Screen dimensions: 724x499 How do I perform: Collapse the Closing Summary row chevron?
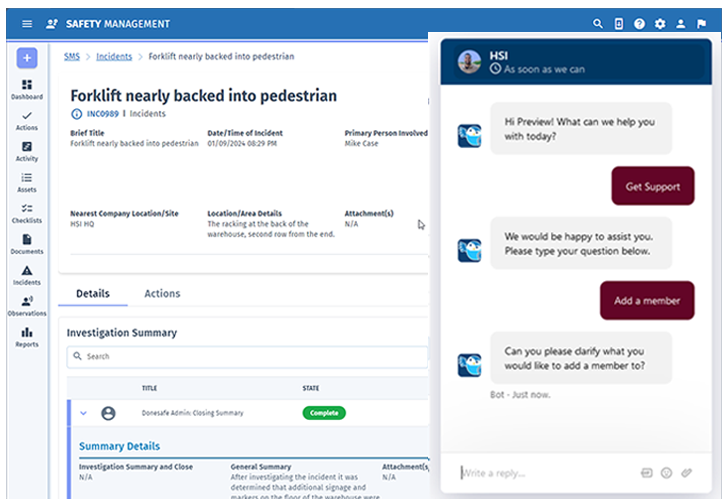pyautogui.click(x=83, y=413)
